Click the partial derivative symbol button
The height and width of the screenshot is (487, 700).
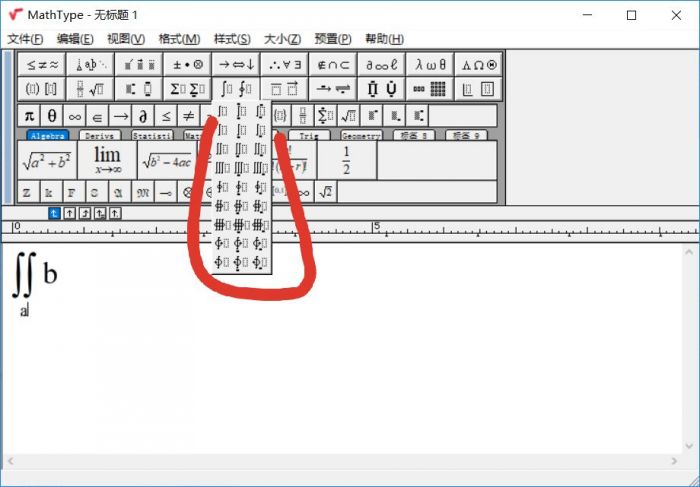tap(143, 115)
